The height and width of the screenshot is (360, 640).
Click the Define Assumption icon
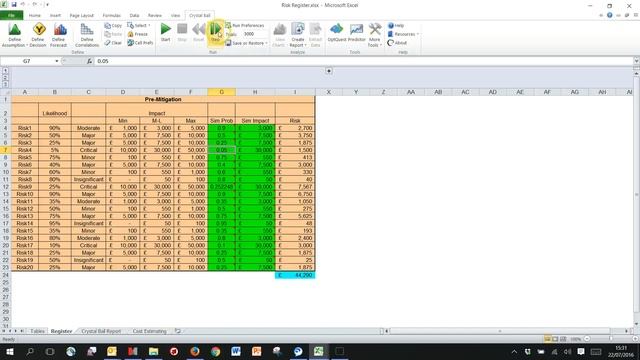[14, 35]
